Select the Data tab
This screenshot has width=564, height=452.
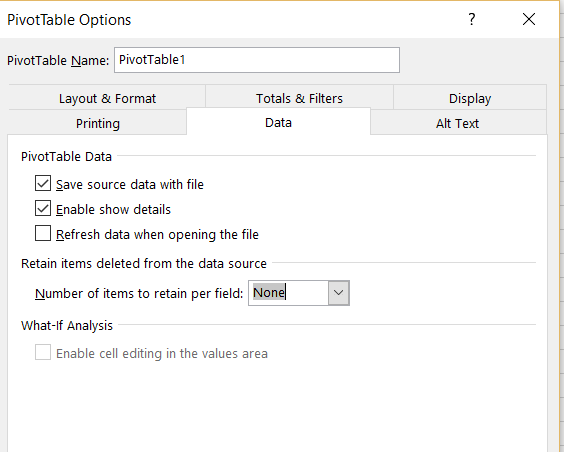278,122
